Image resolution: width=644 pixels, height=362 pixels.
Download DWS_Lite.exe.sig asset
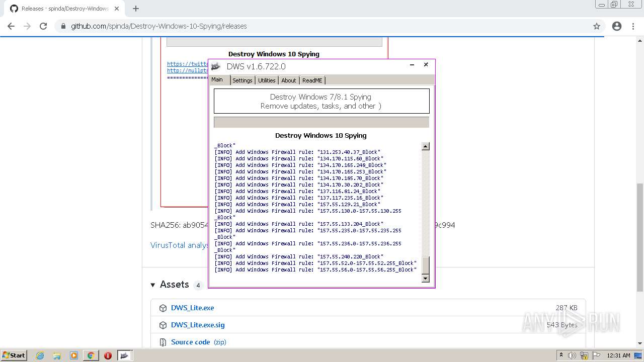pos(198,325)
